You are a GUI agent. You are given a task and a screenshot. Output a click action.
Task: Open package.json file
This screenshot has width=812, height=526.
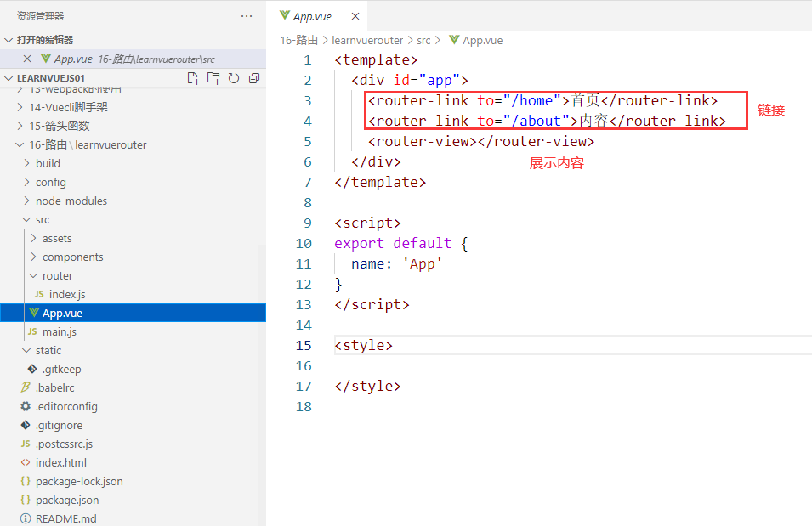pyautogui.click(x=133, y=501)
